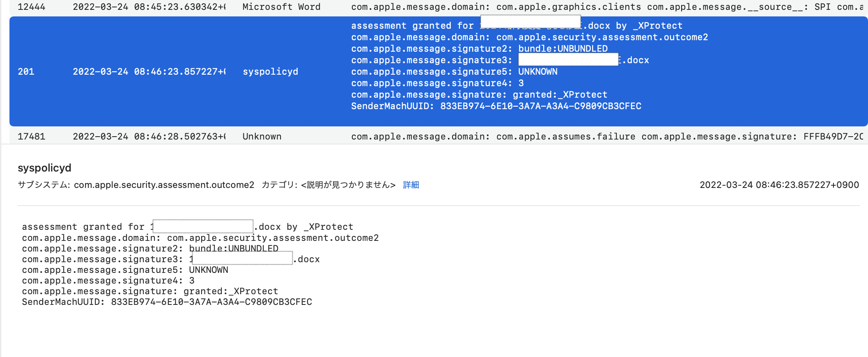This screenshot has height=357, width=868.
Task: Click the 08:46:23.857227 timestamp in the highlighted row
Action: coord(149,72)
